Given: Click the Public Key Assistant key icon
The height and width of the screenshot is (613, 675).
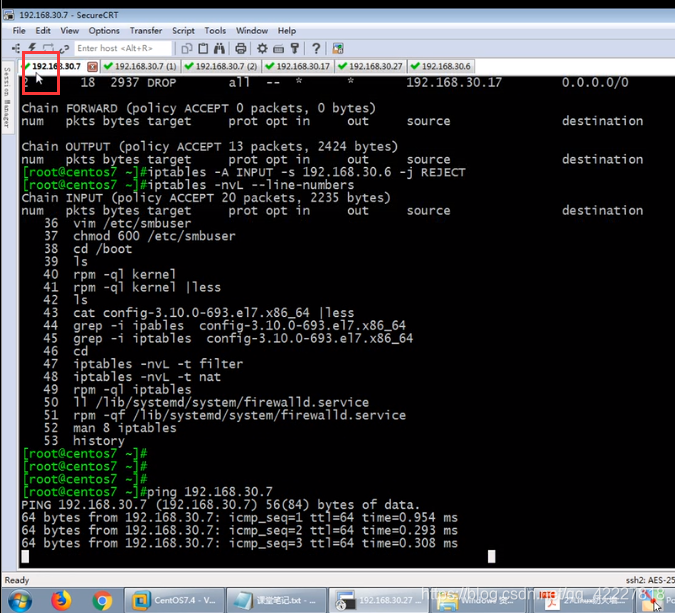Looking at the screenshot, I should [x=295, y=48].
